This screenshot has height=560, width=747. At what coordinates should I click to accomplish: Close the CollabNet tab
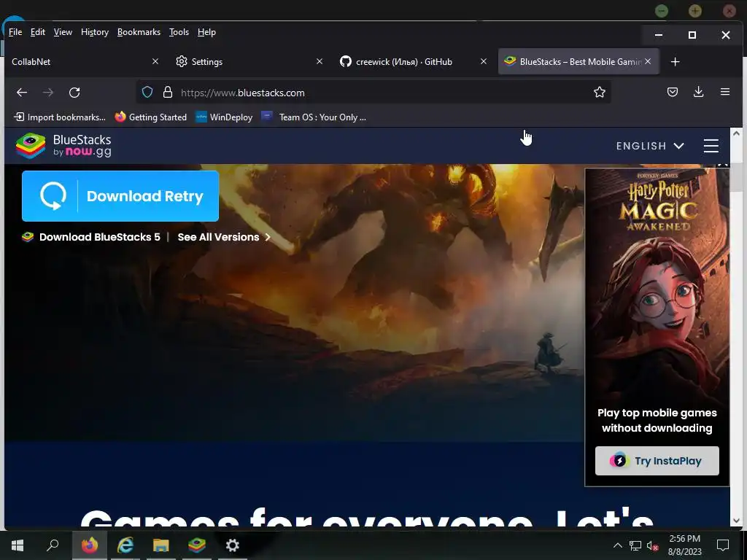coord(155,61)
